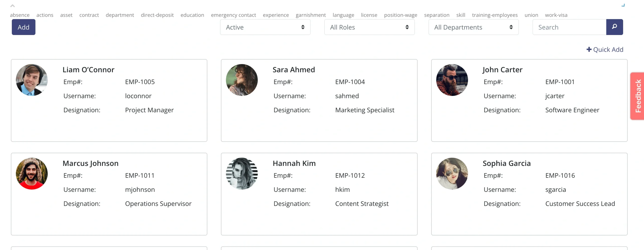Screen dimensions: 644x250
Task: Select the work-visa tab
Action: [556, 15]
